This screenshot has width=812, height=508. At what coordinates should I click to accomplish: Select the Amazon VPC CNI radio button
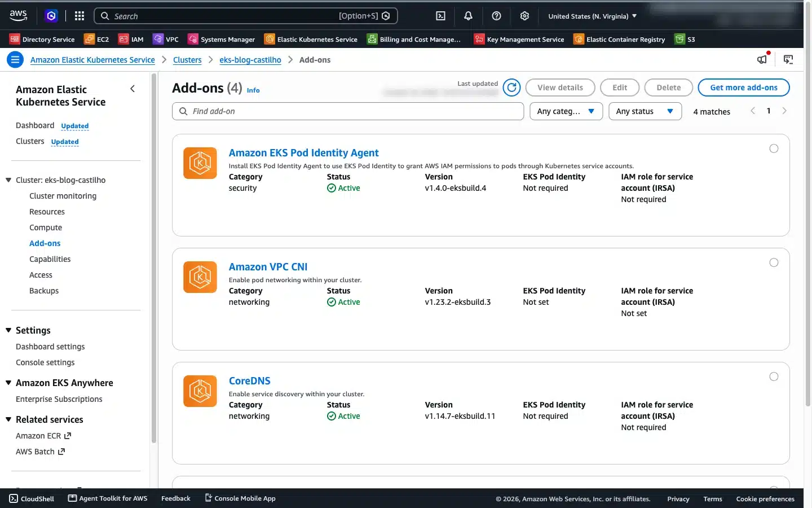[x=774, y=262]
